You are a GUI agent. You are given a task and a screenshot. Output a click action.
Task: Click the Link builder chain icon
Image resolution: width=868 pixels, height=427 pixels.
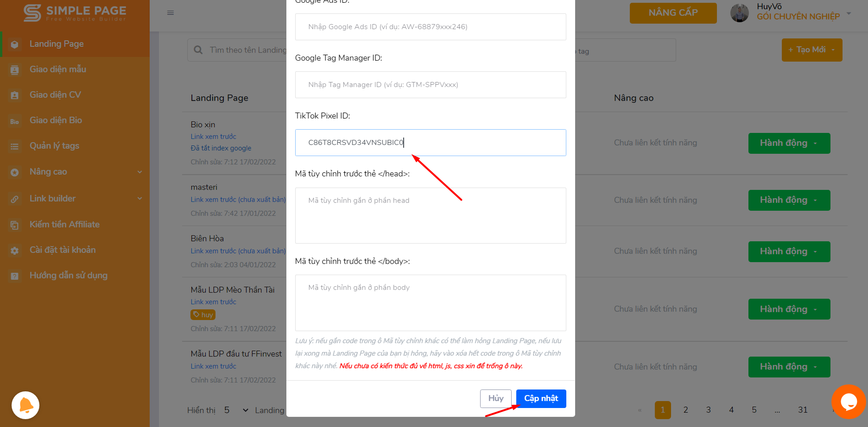pyautogui.click(x=15, y=199)
